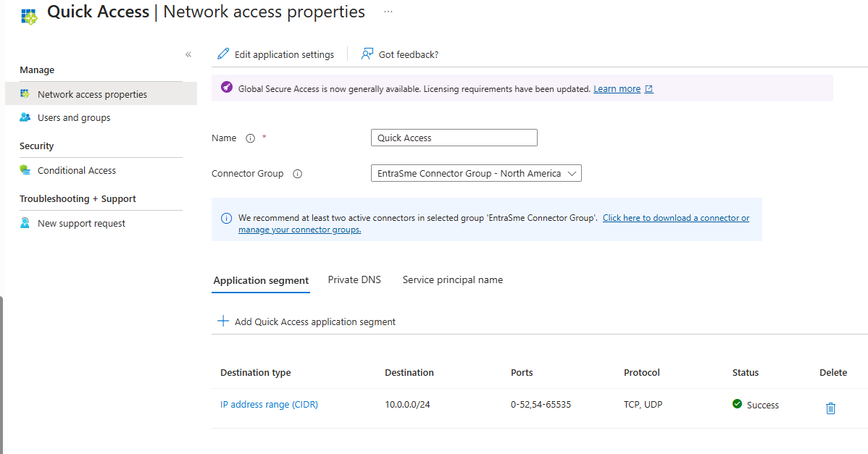Click the info icon in connector recommendation banner
The image size is (868, 454).
(x=226, y=219)
